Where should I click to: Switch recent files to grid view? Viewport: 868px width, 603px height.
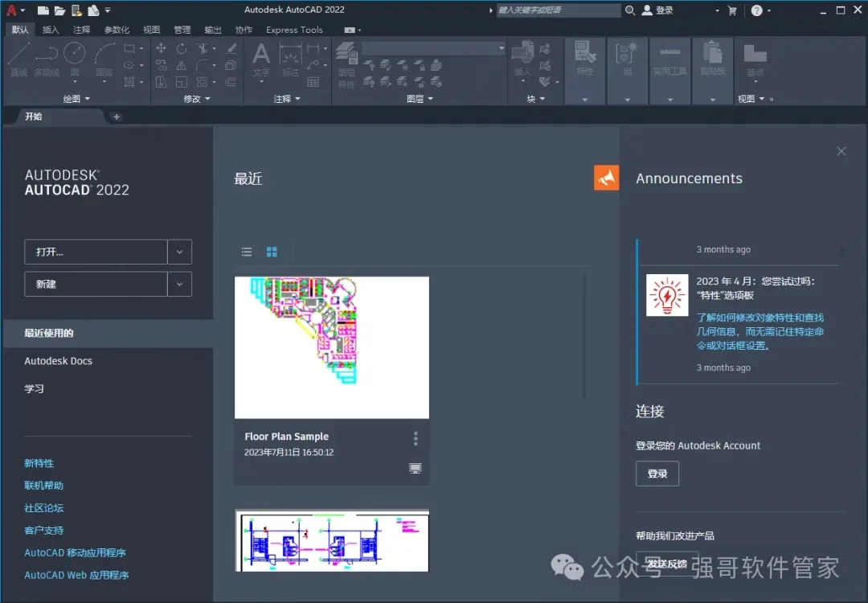point(272,252)
